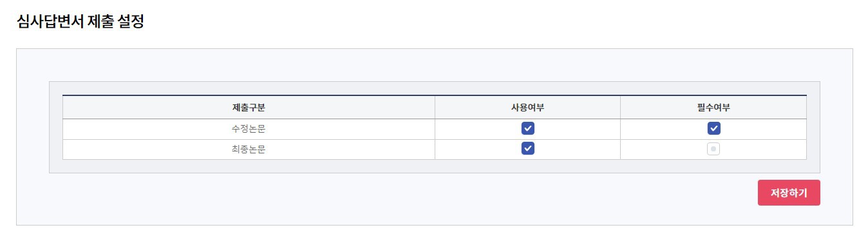Viewport: 868px width, 241px height.
Task: Click the 심사답변서 제출 설정 page heading
Action: coord(80,22)
